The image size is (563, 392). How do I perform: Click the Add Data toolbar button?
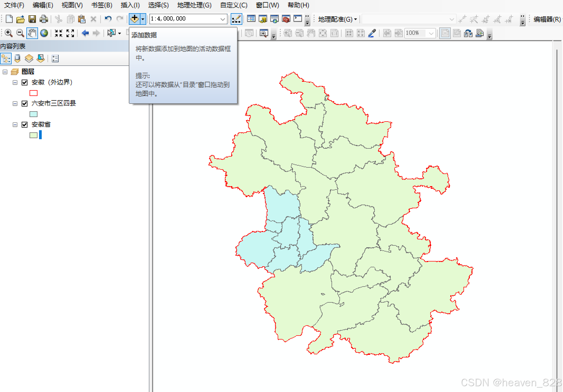(x=134, y=19)
